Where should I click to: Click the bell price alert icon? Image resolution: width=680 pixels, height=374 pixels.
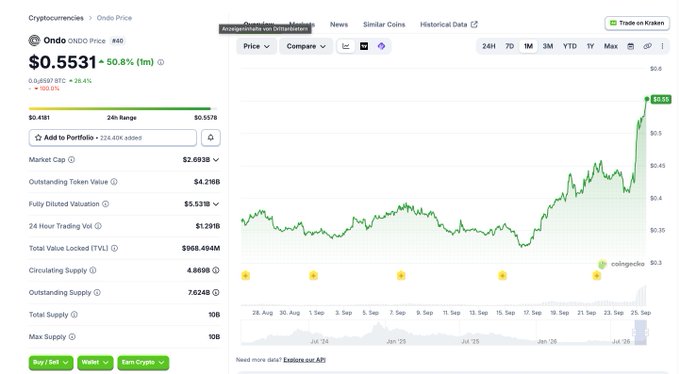[210, 138]
